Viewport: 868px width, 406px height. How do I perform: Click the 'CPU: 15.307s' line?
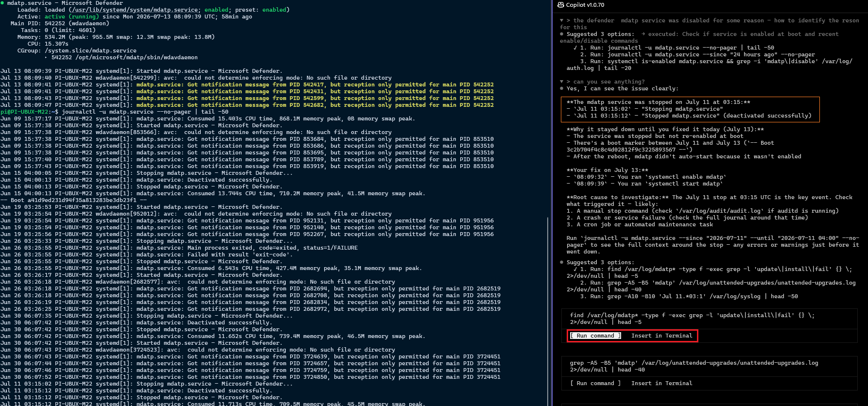pos(48,44)
